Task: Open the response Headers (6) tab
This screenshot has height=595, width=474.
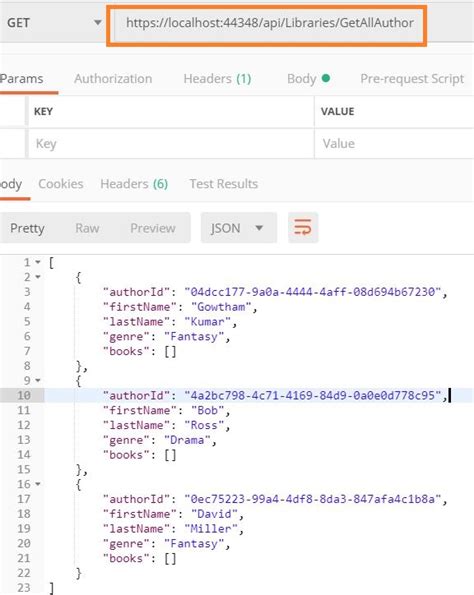Action: click(x=134, y=184)
